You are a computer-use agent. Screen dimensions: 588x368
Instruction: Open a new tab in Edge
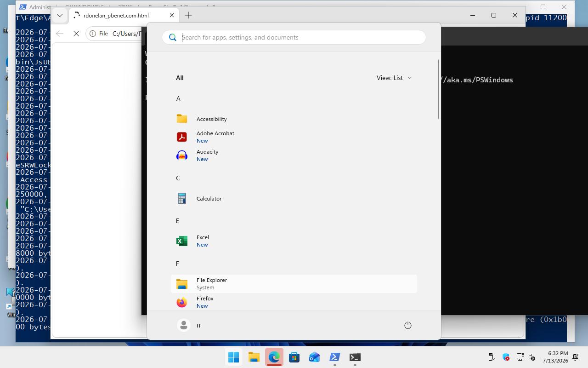(188, 15)
